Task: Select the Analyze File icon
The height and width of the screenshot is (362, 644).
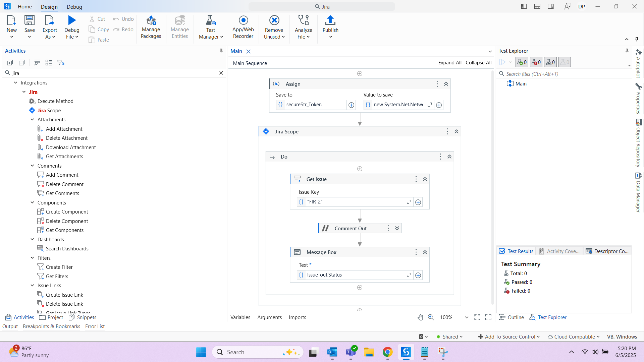Action: (303, 21)
